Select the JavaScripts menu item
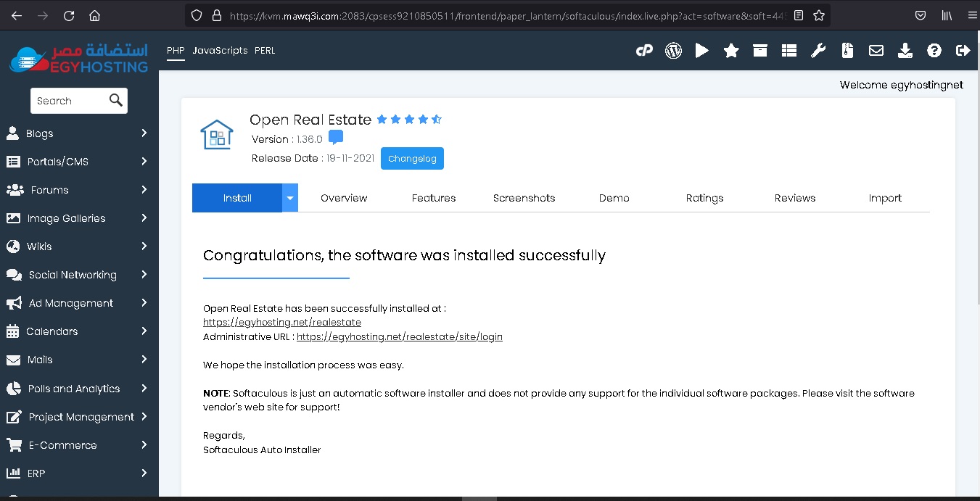The image size is (980, 501). (220, 51)
